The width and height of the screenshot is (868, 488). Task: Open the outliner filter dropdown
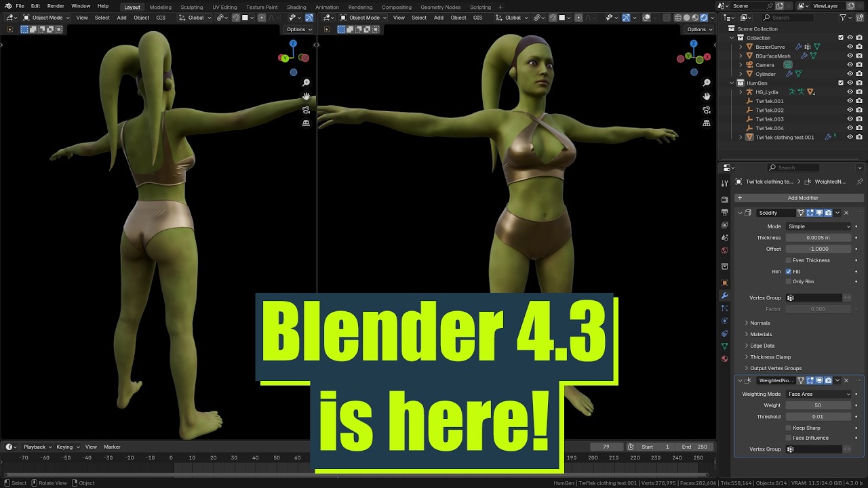point(846,18)
